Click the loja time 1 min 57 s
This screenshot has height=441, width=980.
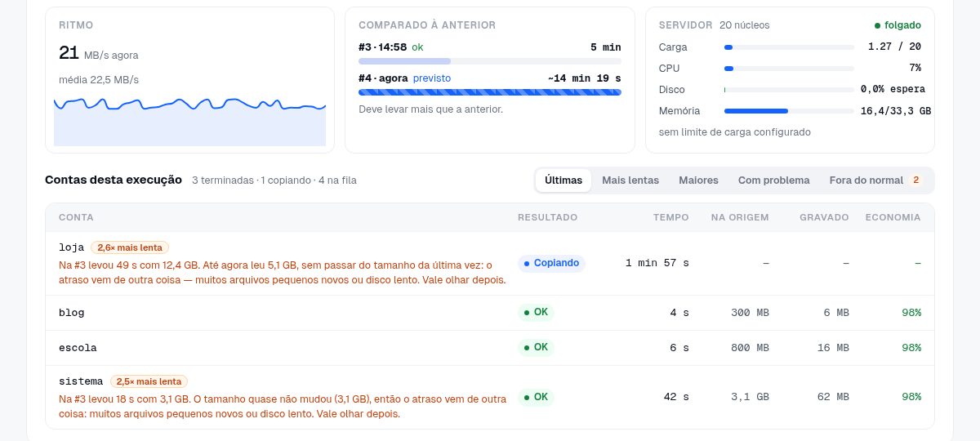click(x=657, y=263)
